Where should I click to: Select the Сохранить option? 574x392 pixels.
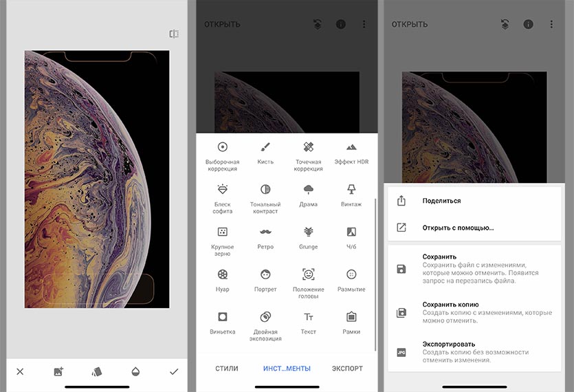[x=474, y=268]
